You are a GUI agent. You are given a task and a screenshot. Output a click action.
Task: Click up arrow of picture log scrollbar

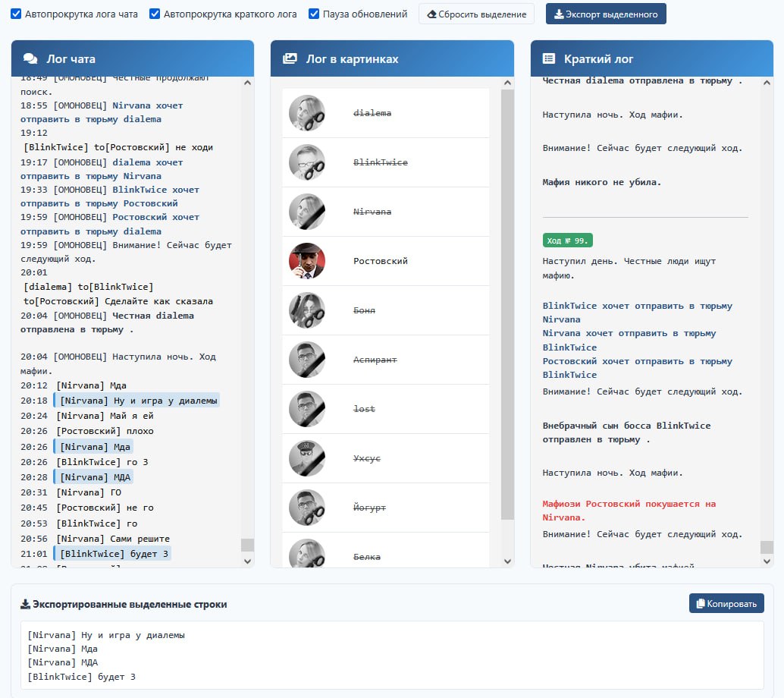[507, 83]
